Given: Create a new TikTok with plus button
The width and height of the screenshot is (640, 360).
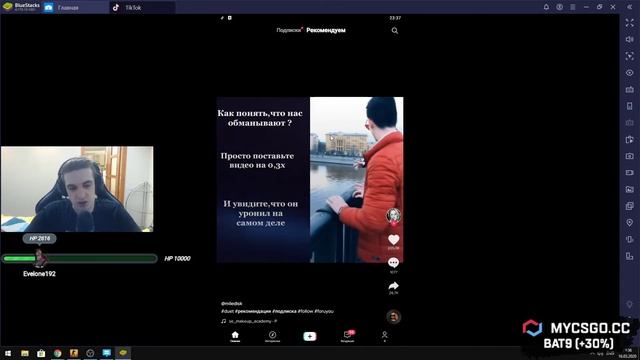Looking at the screenshot, I should point(310,336).
